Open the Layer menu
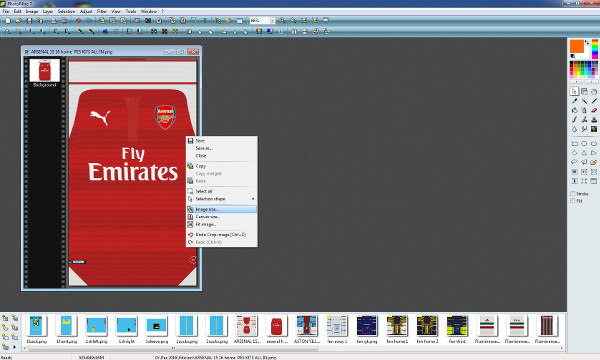This screenshot has width=600, height=360. [48, 11]
